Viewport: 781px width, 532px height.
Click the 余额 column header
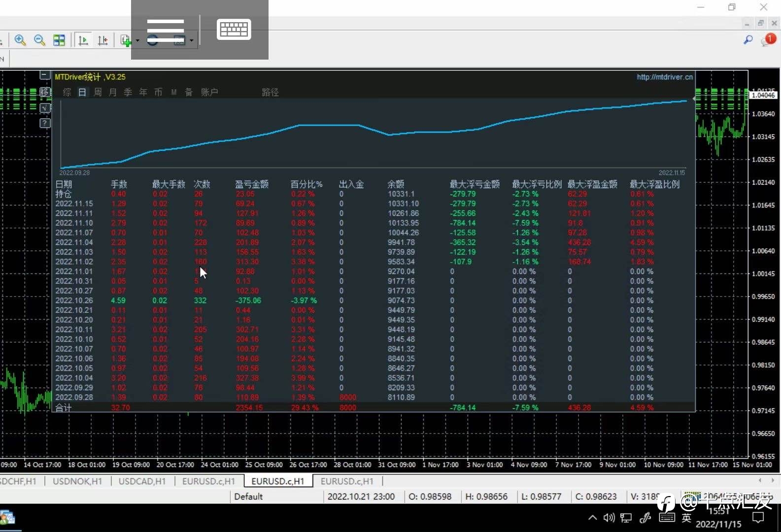(x=396, y=184)
